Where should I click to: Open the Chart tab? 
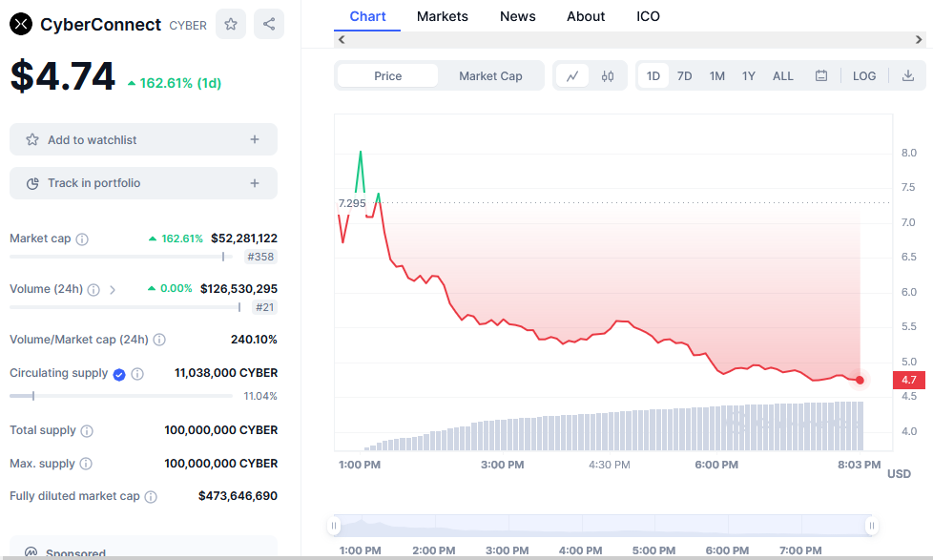367,16
